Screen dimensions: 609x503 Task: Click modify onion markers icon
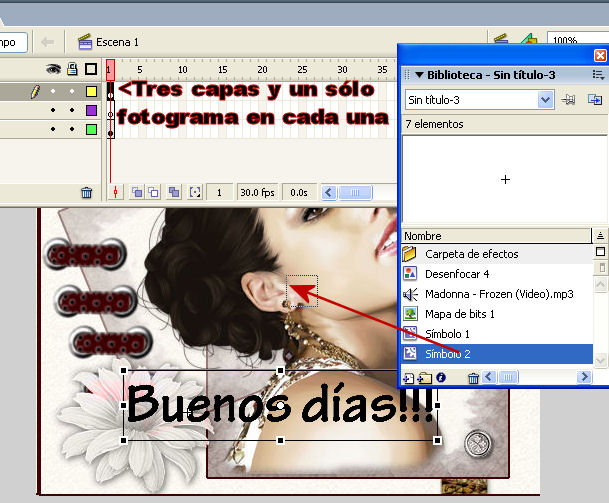[195, 192]
